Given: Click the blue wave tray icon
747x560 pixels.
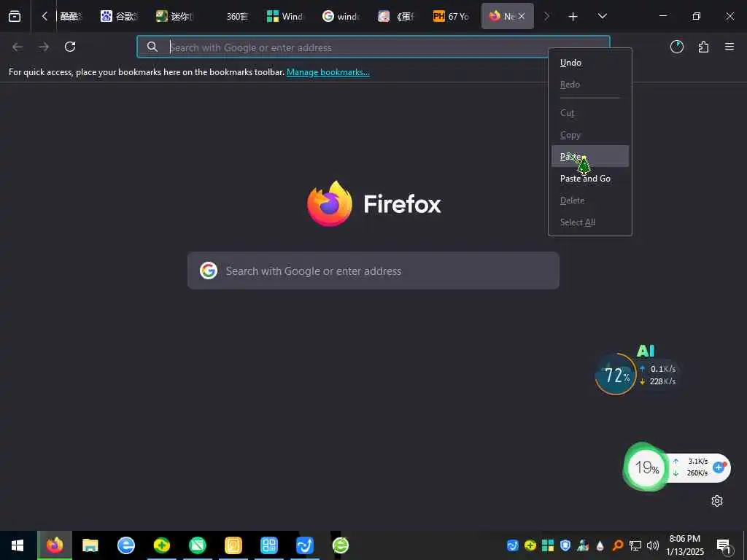Looking at the screenshot, I should (x=513, y=545).
